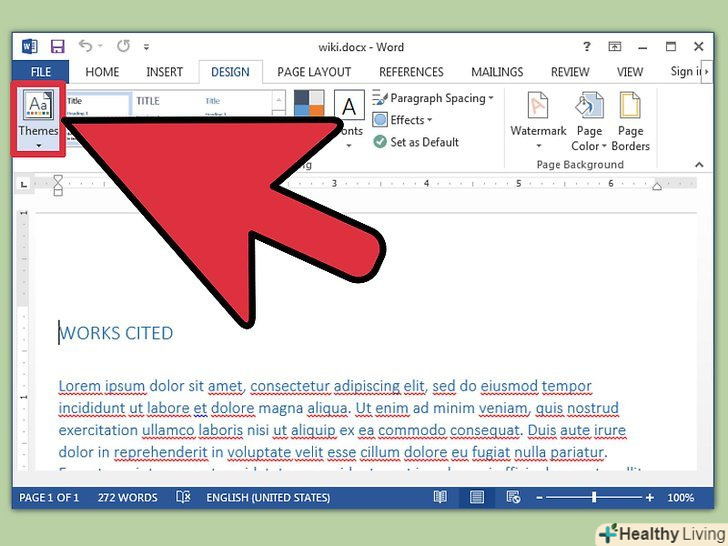This screenshot has height=546, width=728.
Task: Click Set as Default
Action: coord(416,142)
